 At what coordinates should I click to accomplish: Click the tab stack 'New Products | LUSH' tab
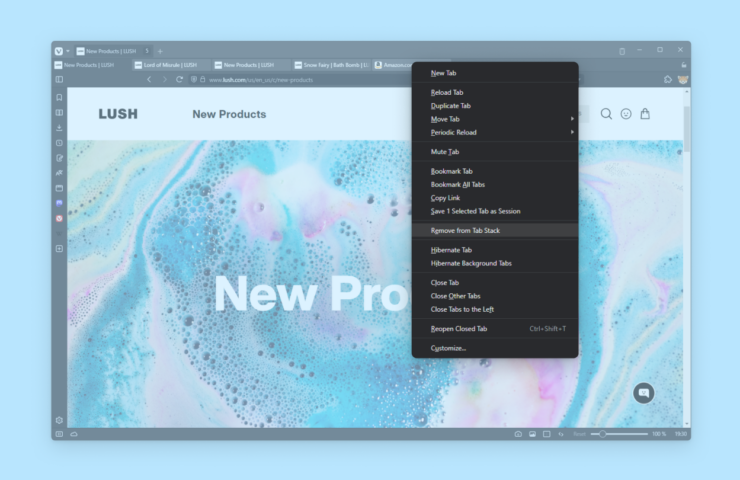pyautogui.click(x=113, y=51)
